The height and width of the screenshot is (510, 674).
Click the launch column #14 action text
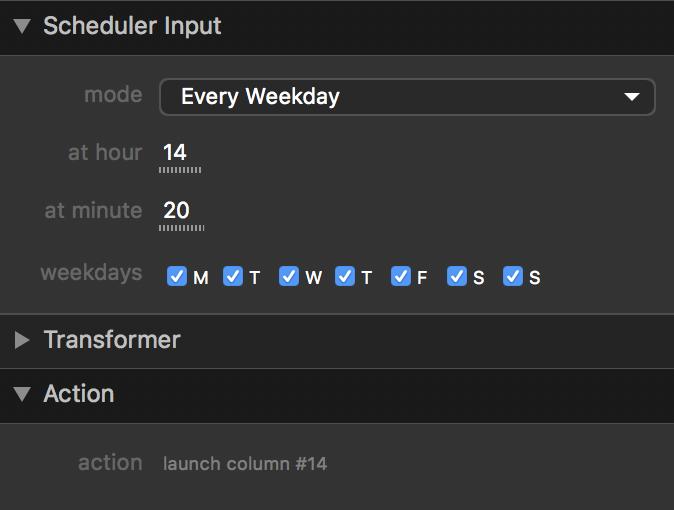(245, 464)
